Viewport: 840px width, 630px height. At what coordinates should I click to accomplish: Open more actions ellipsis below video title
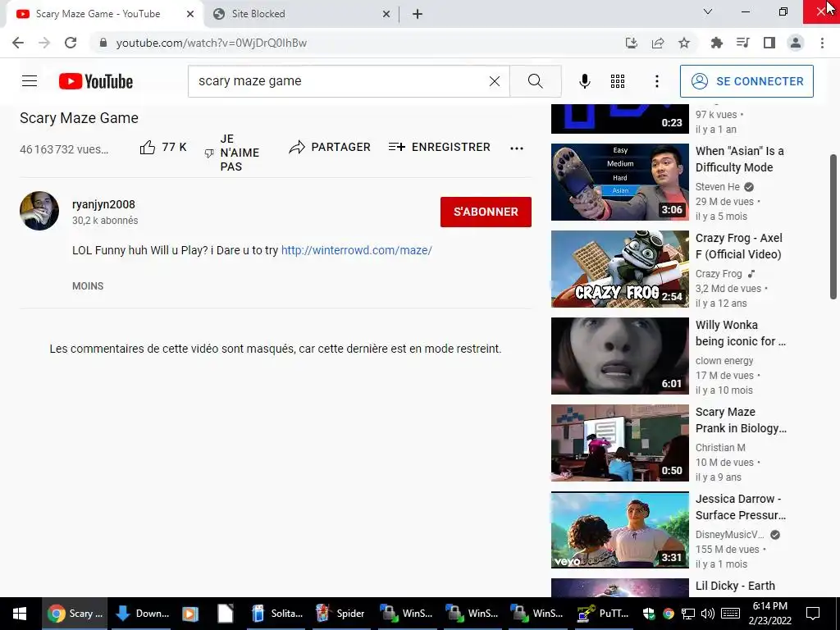(x=517, y=148)
